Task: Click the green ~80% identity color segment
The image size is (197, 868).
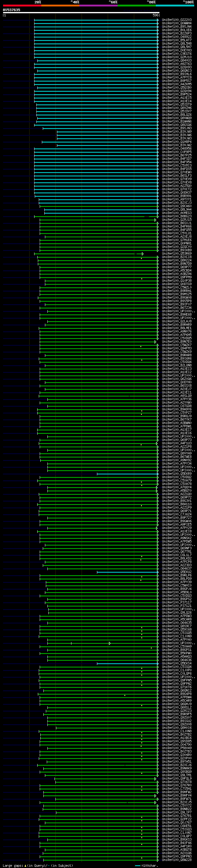Action: pos(137,6)
